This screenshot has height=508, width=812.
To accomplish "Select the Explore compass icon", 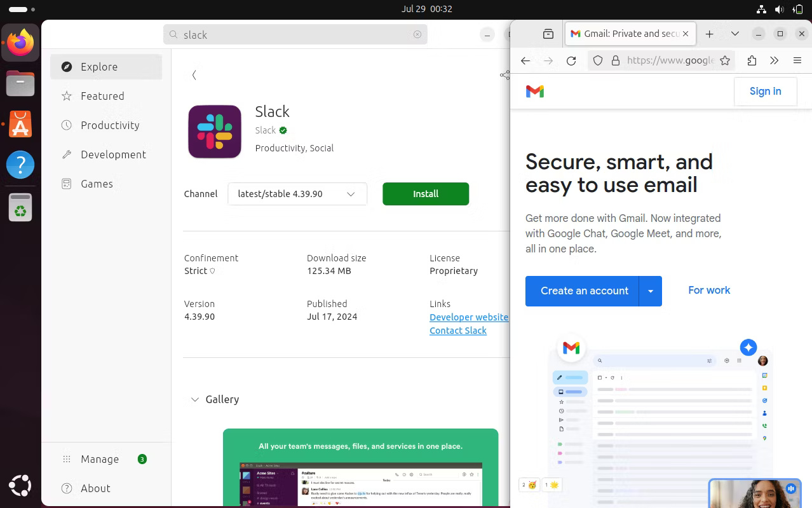I will 66,67.
